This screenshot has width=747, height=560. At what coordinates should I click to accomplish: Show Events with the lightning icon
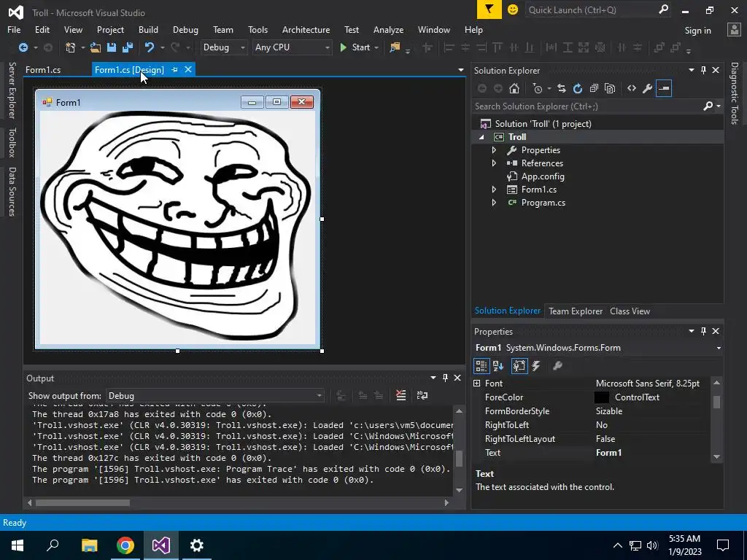[536, 366]
